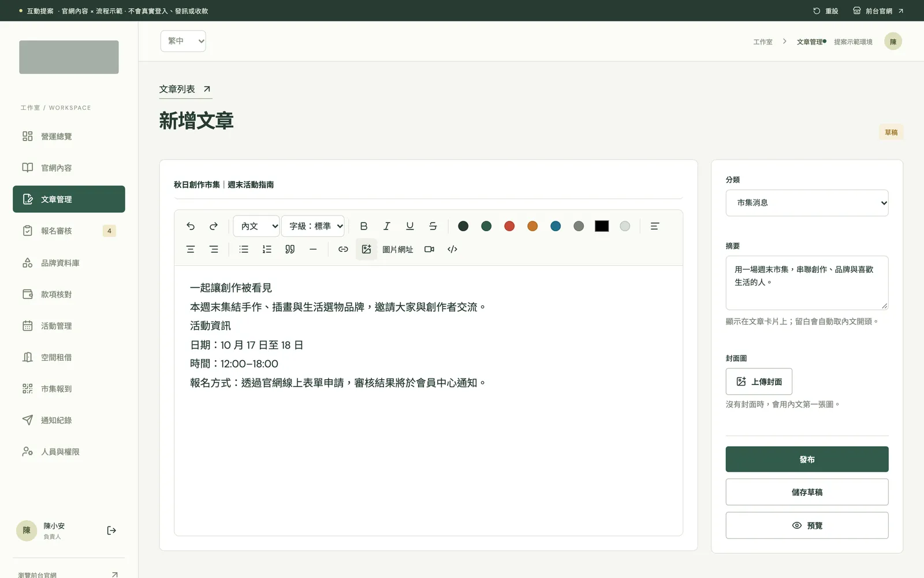Pick the red text color

pyautogui.click(x=509, y=226)
